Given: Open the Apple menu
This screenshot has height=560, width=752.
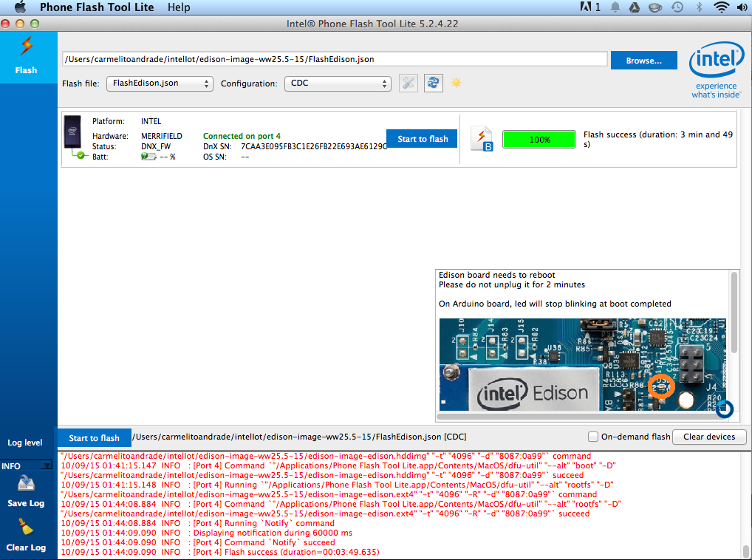Looking at the screenshot, I should tap(20, 7).
